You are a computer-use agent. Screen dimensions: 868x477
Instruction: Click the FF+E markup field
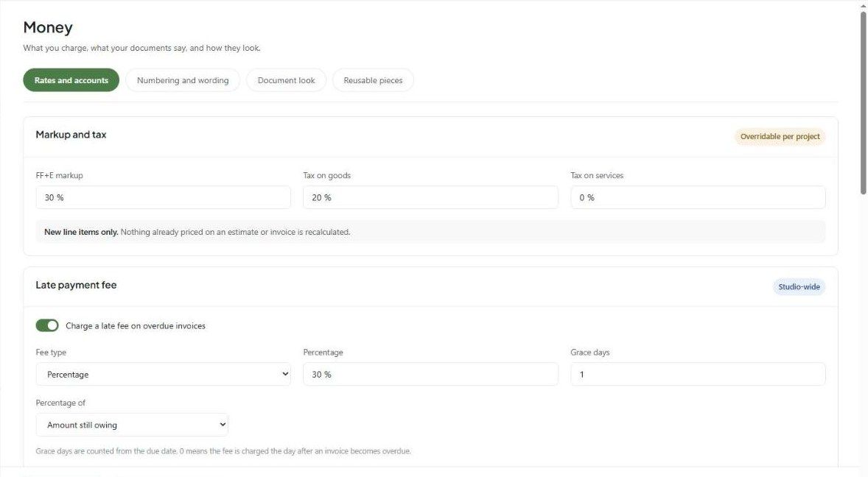coord(164,197)
